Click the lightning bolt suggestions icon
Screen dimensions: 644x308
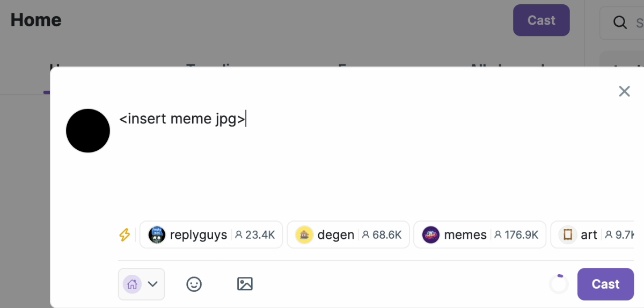[x=125, y=234]
